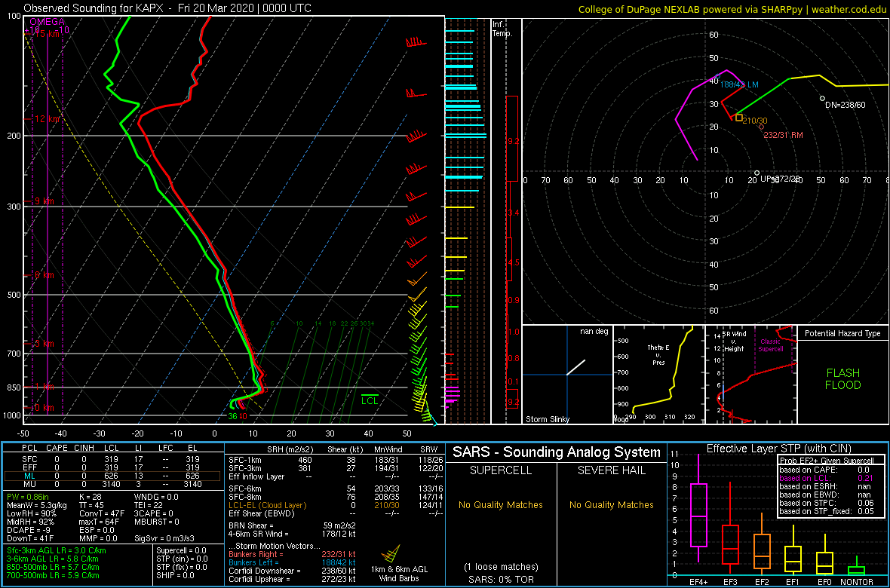Click the left-mover LM circle marker on hodograph
The height and width of the screenshot is (588, 890).
tap(717, 77)
